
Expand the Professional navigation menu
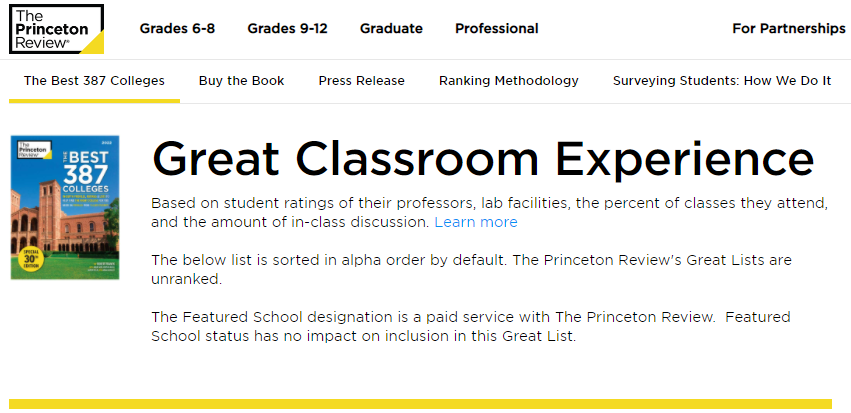coord(496,28)
